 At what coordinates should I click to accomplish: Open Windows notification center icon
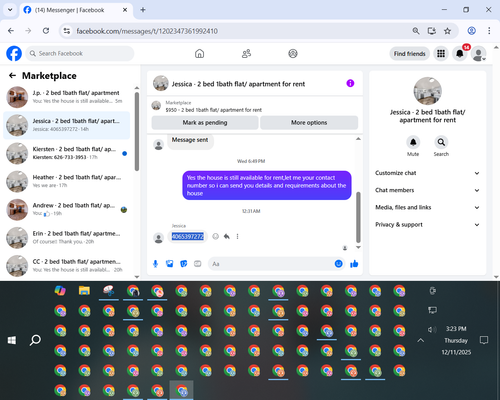(484, 340)
